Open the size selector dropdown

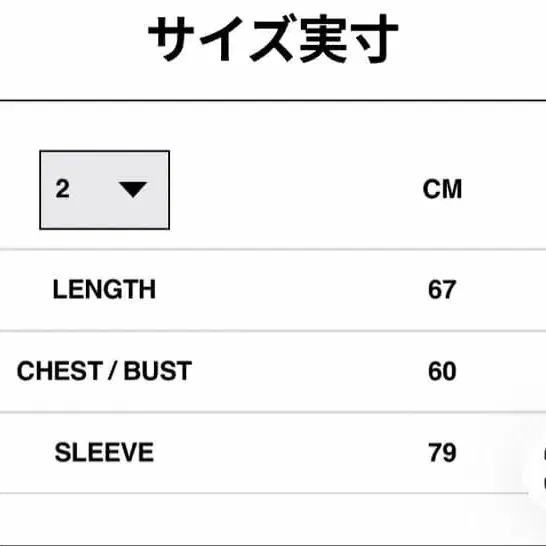tap(104, 190)
